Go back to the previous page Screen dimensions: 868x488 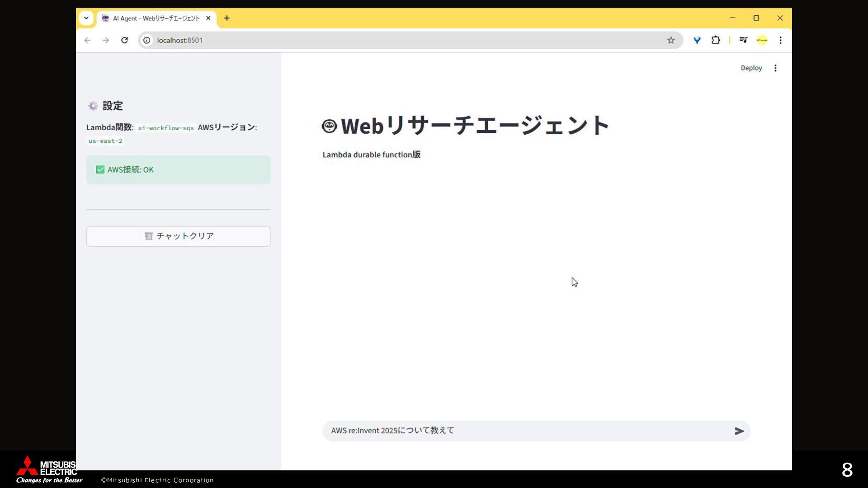coord(87,40)
